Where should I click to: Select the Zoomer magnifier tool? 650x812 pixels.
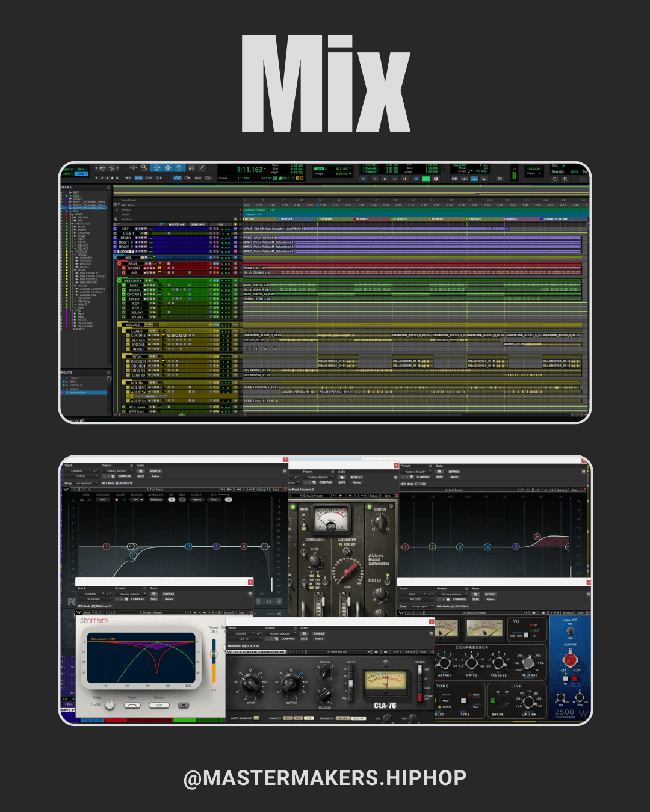coord(144,168)
